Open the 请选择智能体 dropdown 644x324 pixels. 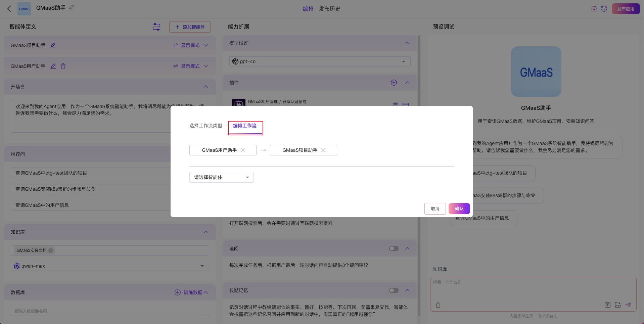click(222, 177)
